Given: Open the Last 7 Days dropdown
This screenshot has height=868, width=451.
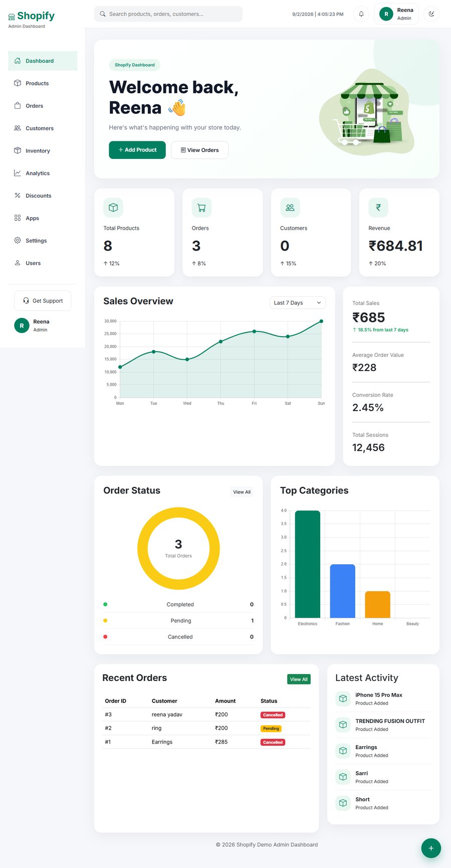Looking at the screenshot, I should (x=298, y=303).
